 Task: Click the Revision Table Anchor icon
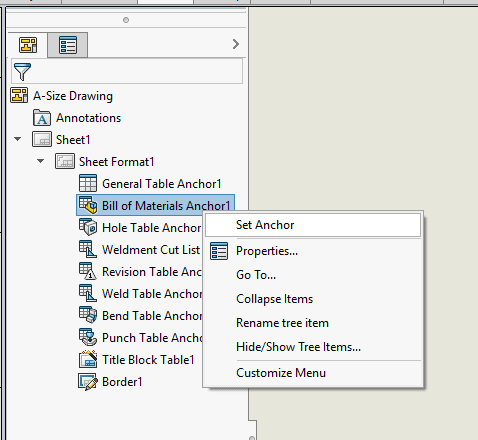(x=88, y=271)
